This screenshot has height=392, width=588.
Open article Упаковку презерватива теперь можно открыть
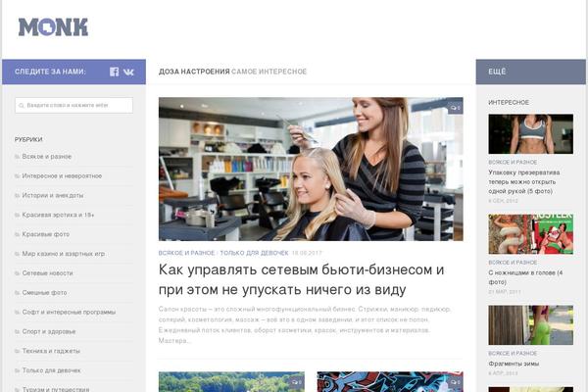[x=524, y=182]
